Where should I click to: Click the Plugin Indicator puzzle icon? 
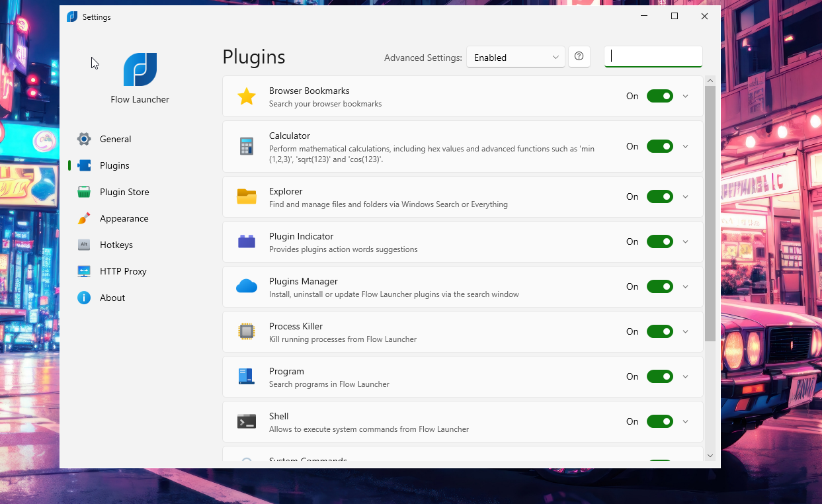coord(246,241)
